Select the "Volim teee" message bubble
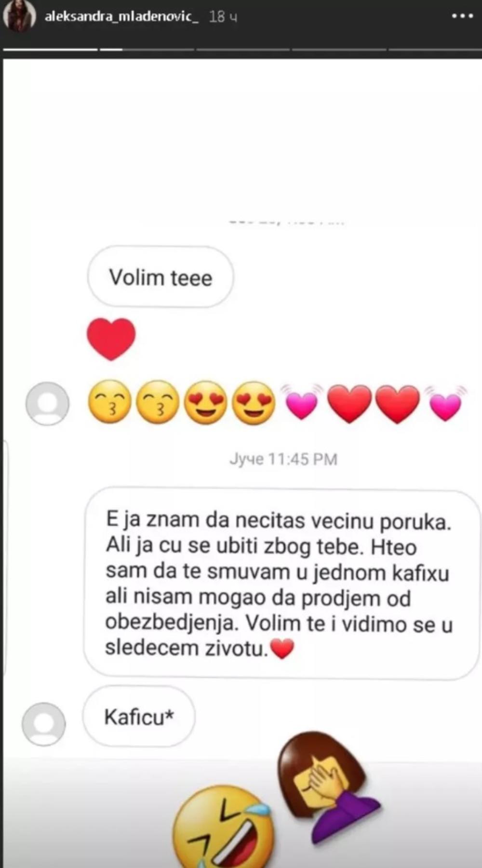This screenshot has width=482, height=868. pos(161,277)
